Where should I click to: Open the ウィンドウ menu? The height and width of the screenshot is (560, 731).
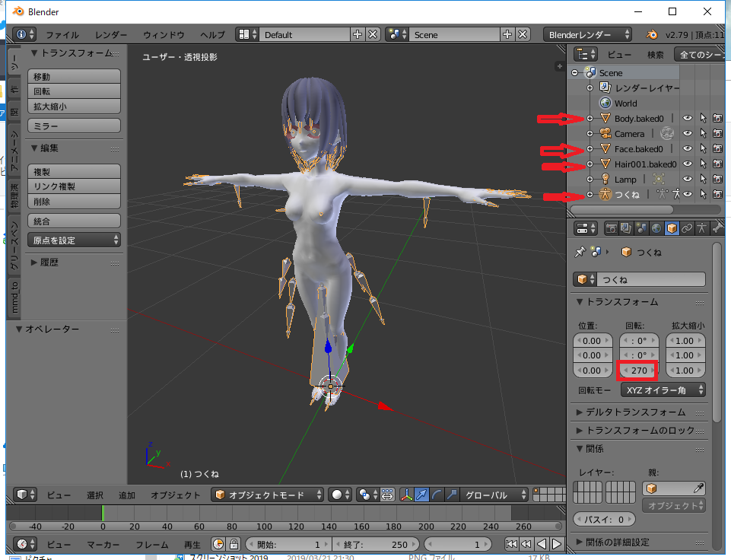[x=164, y=35]
